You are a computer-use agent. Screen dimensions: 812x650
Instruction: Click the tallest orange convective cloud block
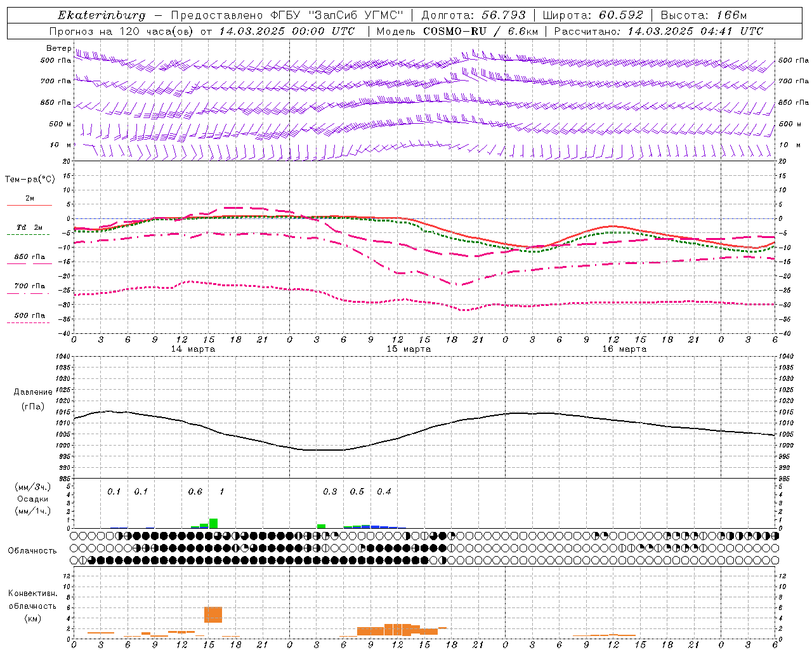pyautogui.click(x=213, y=614)
